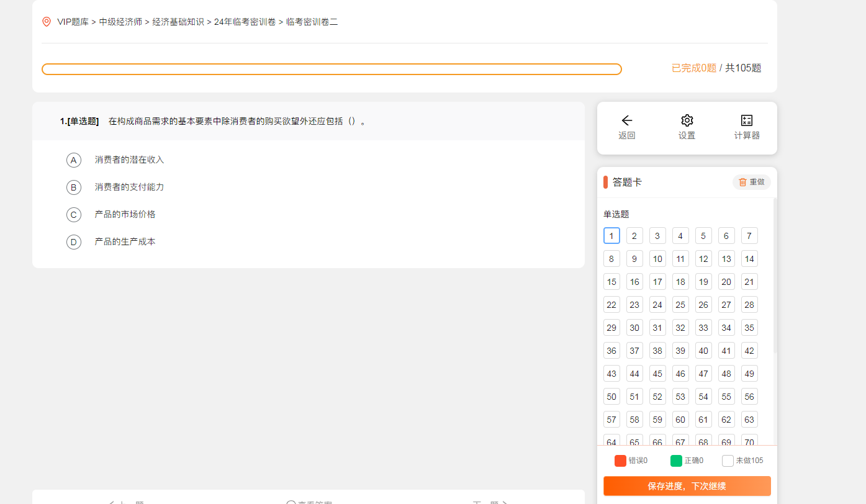Open 24年临考密训卷 breadcrumb link

click(245, 22)
